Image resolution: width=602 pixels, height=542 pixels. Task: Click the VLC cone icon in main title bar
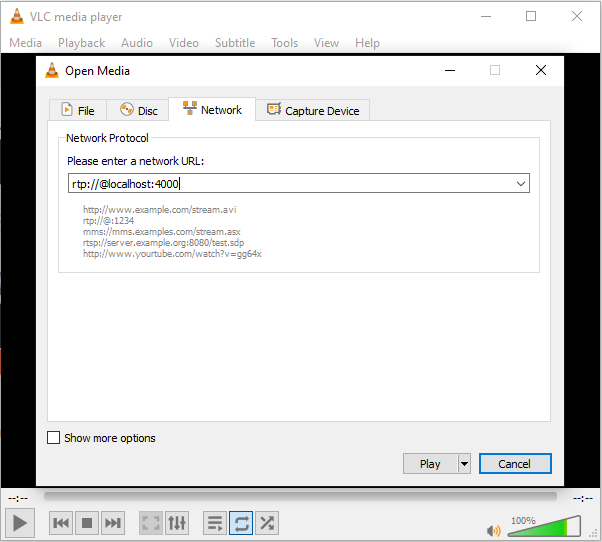[x=17, y=16]
